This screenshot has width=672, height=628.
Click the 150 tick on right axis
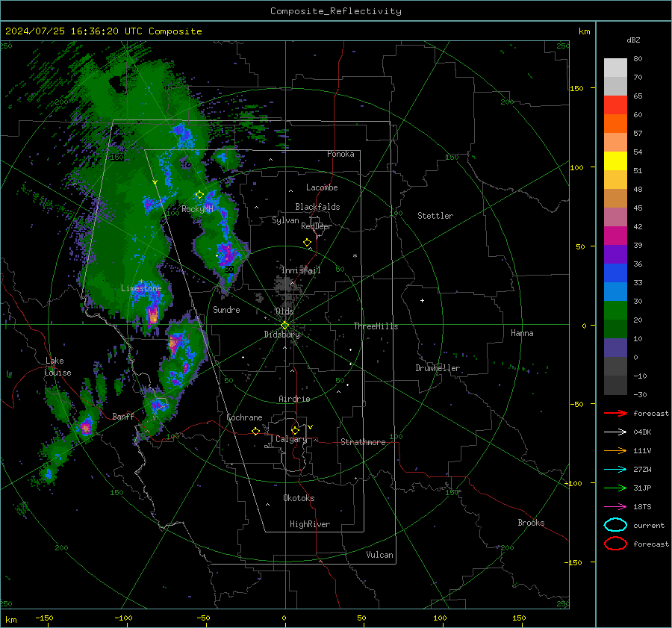[x=576, y=88]
